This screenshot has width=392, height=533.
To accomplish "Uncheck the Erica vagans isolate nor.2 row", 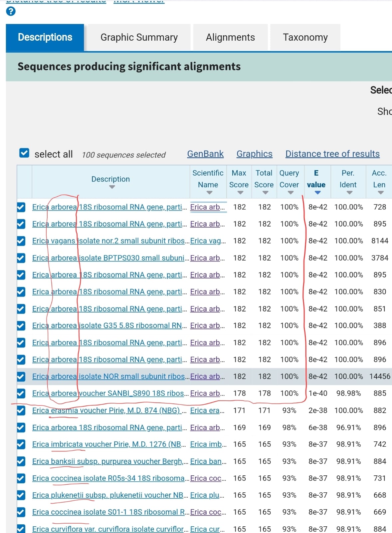I will coord(21,241).
